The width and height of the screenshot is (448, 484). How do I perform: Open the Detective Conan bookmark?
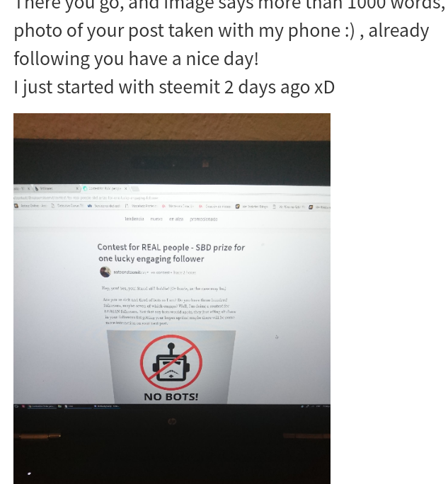click(68, 206)
